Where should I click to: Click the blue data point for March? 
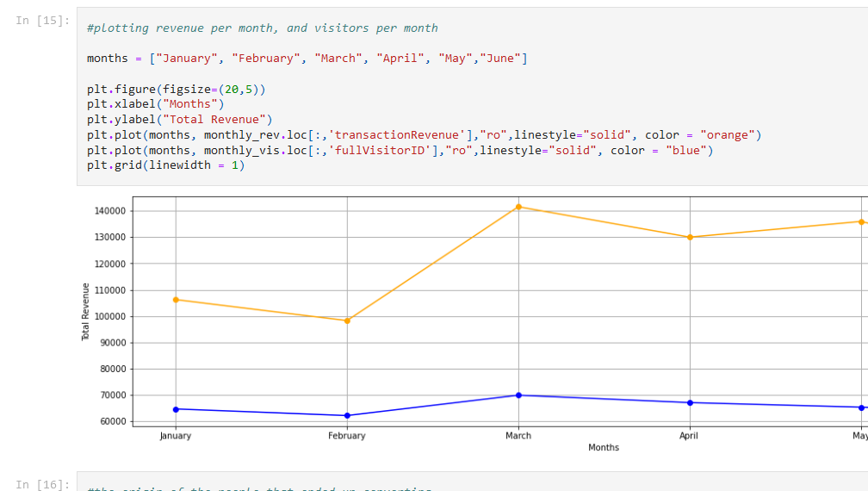coord(518,395)
